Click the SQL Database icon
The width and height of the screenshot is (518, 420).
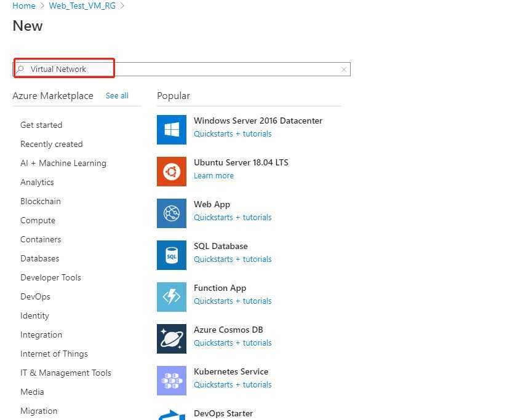(172, 255)
